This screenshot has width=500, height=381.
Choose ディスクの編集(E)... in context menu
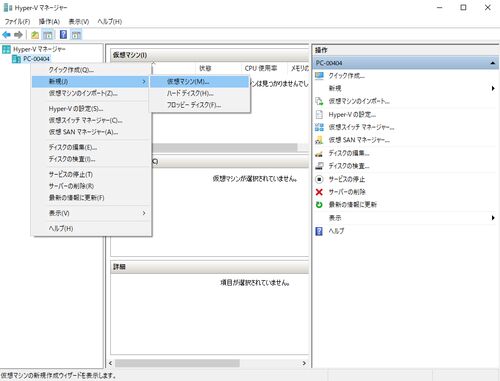[x=91, y=147]
